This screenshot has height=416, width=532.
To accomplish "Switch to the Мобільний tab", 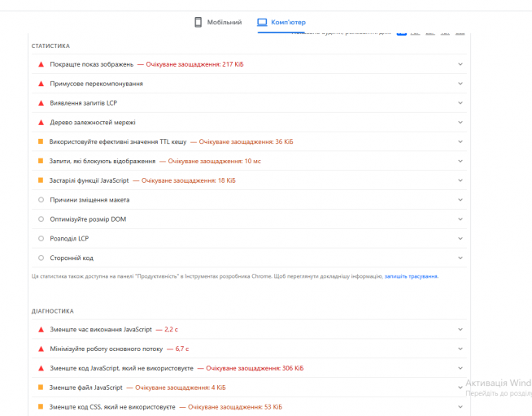I will [218, 23].
